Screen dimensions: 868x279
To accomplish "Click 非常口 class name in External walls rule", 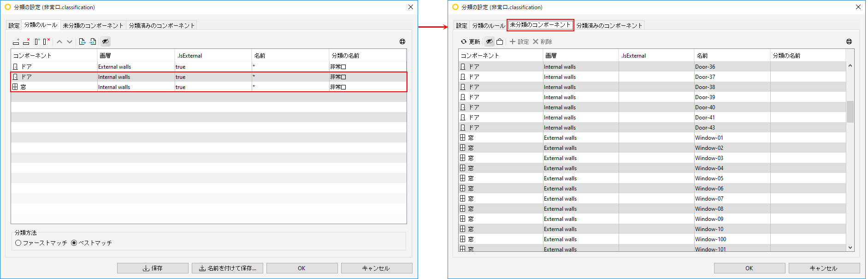I will pos(338,66).
